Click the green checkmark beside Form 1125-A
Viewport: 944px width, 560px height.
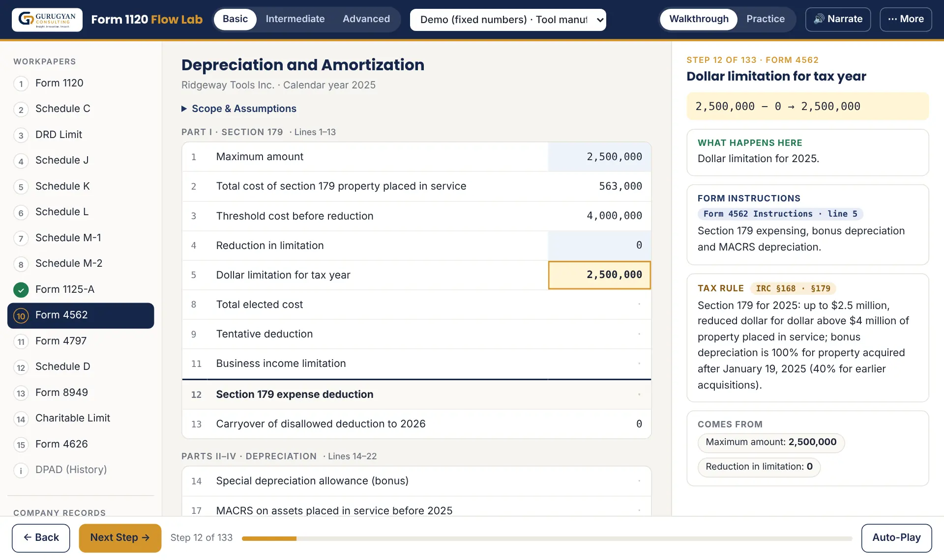21,290
